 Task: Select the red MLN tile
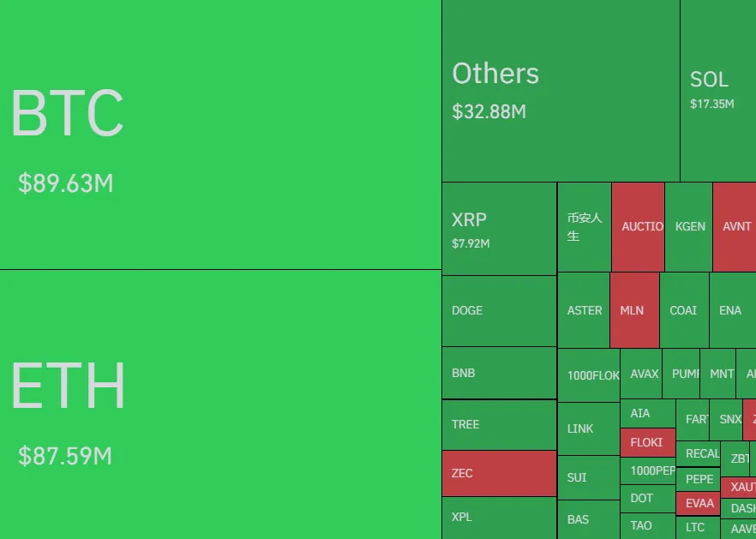click(x=634, y=310)
